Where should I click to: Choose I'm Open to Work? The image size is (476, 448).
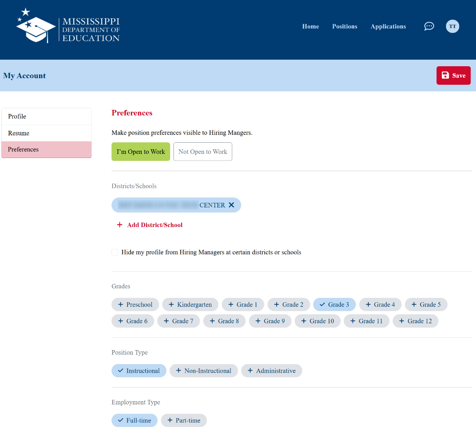141,152
